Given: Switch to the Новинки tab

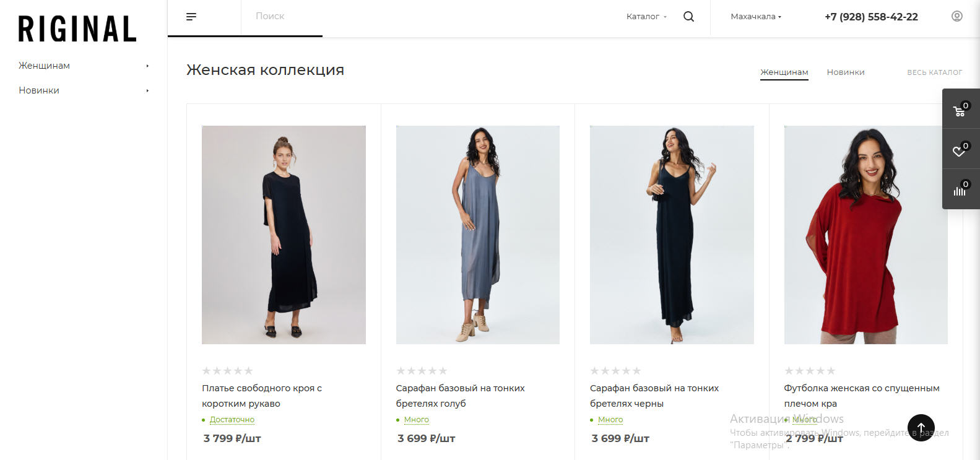Looking at the screenshot, I should tap(846, 72).
